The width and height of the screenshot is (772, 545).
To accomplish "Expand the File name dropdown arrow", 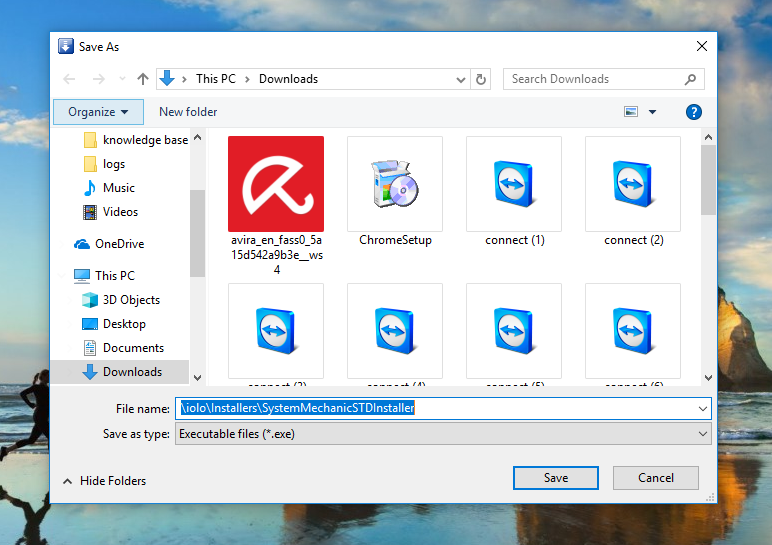I will coord(703,409).
